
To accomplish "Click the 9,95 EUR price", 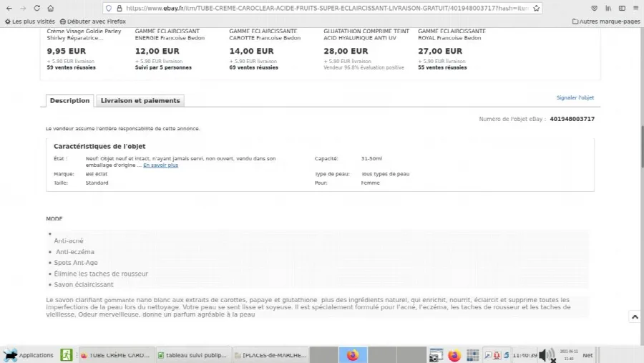I will pos(66,51).
